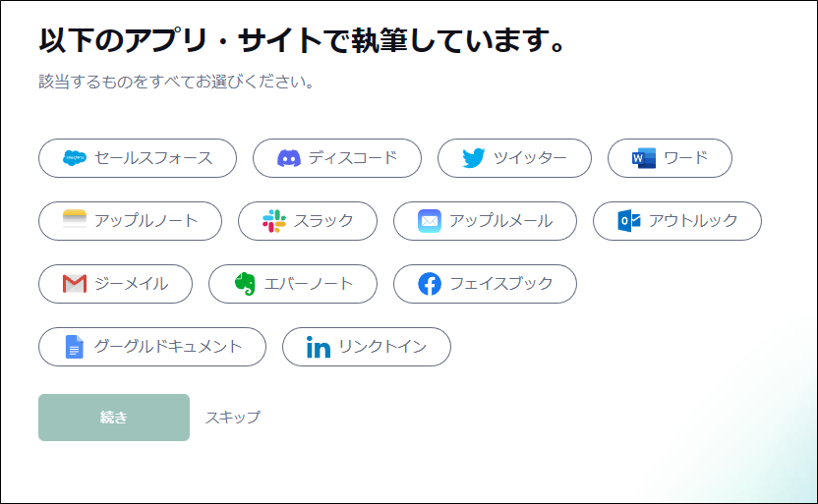Click the Twitter bird icon
Viewport: 818px width, 504px height.
[474, 158]
